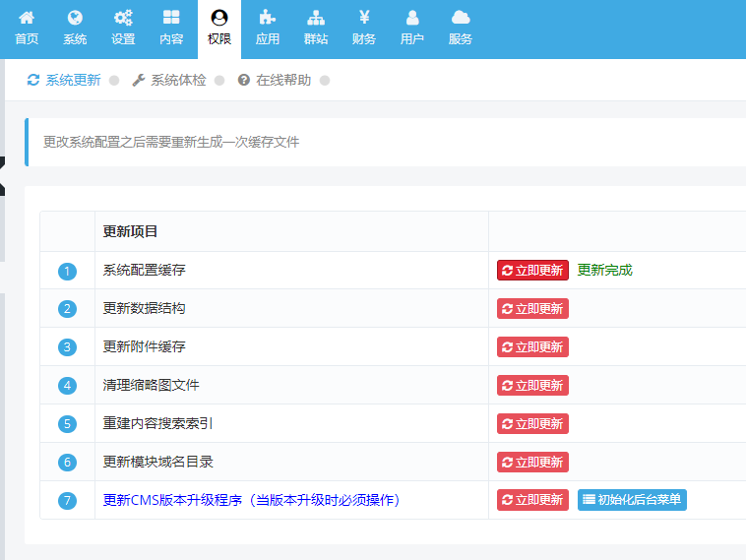Open the 服务 navigation tab

point(460,29)
